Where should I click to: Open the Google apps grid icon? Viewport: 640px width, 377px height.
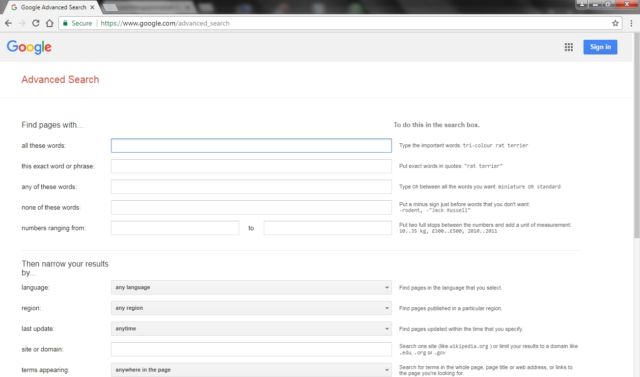[x=569, y=47]
